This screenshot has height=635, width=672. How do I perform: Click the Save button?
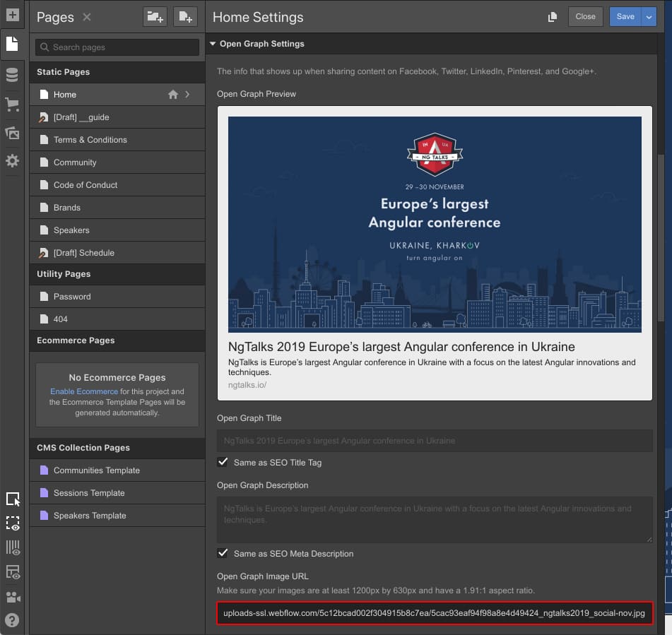(625, 16)
